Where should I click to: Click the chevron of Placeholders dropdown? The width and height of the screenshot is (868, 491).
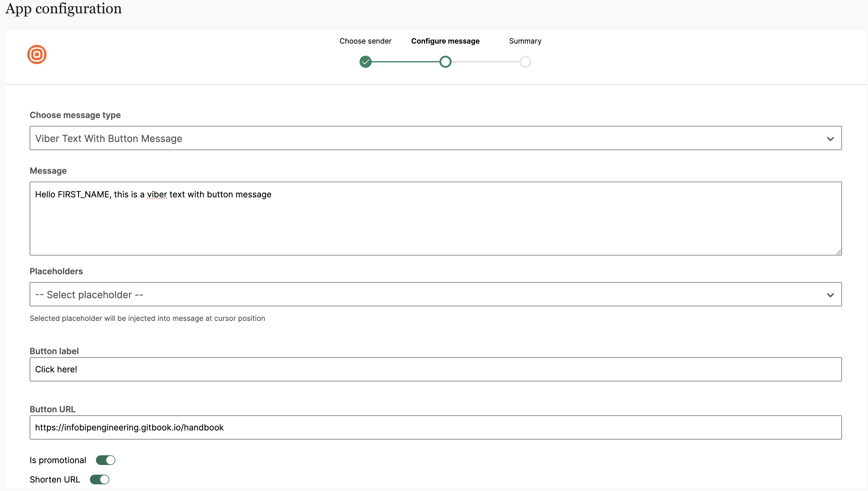click(830, 295)
